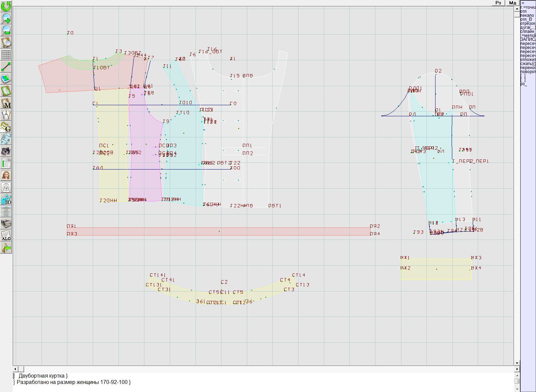
Task: Click the green refresh arrow icon
Action: coord(6,6)
